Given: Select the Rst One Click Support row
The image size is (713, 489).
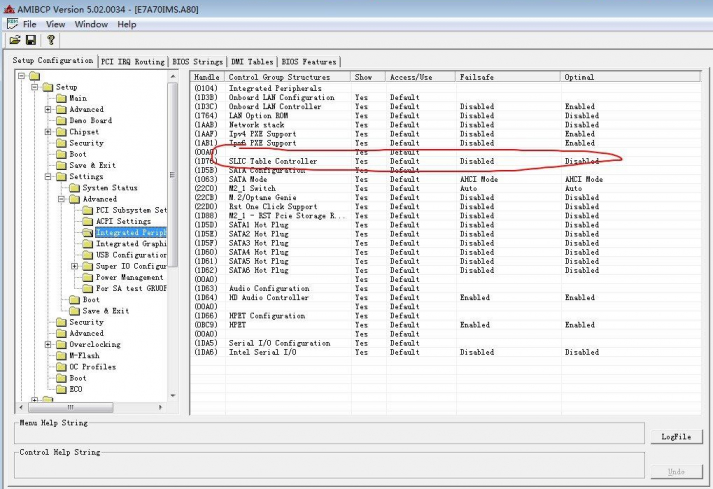Looking at the screenshot, I should [x=446, y=207].
